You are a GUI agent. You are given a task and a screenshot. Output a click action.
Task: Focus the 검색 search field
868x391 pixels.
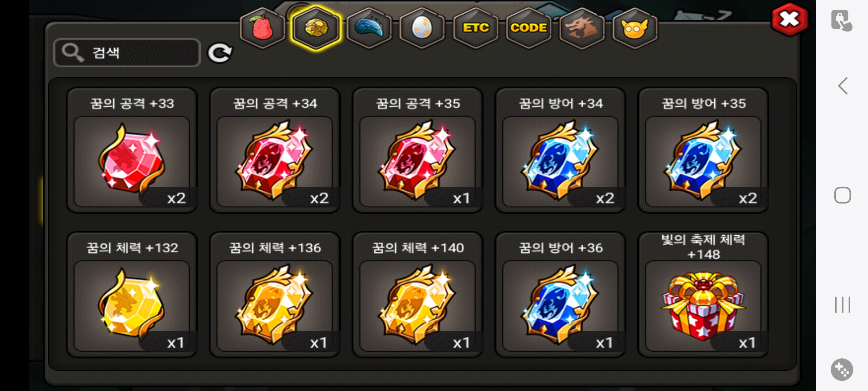[127, 53]
